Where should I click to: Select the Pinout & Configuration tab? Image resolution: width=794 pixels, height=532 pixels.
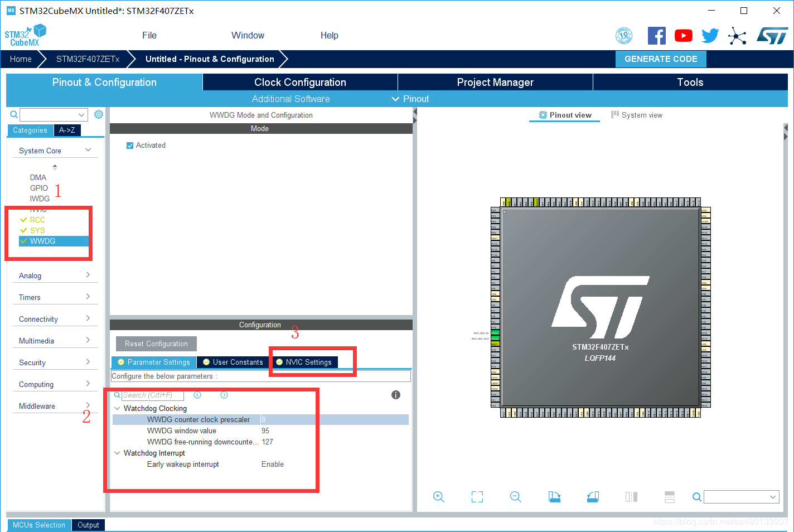tap(104, 82)
